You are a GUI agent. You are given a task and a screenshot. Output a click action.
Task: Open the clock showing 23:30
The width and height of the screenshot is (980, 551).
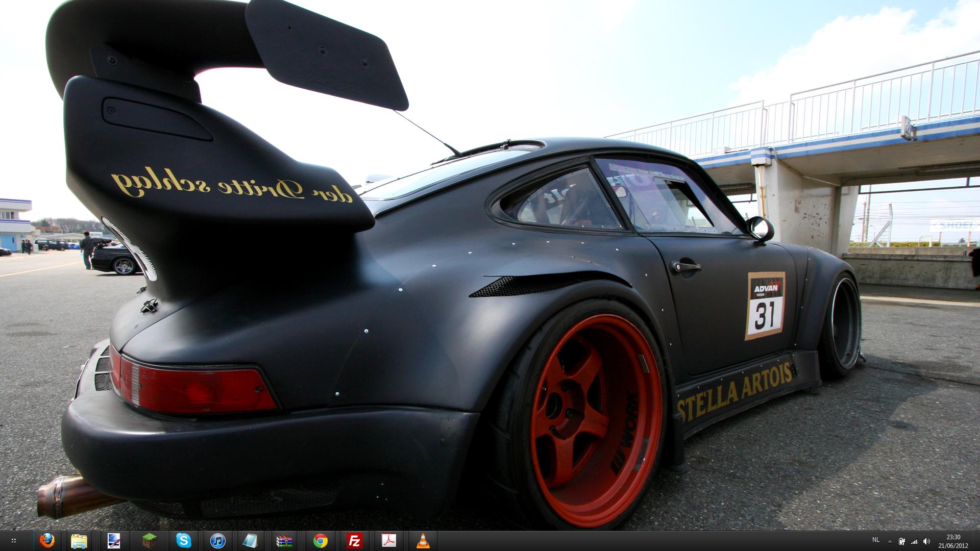click(953, 541)
